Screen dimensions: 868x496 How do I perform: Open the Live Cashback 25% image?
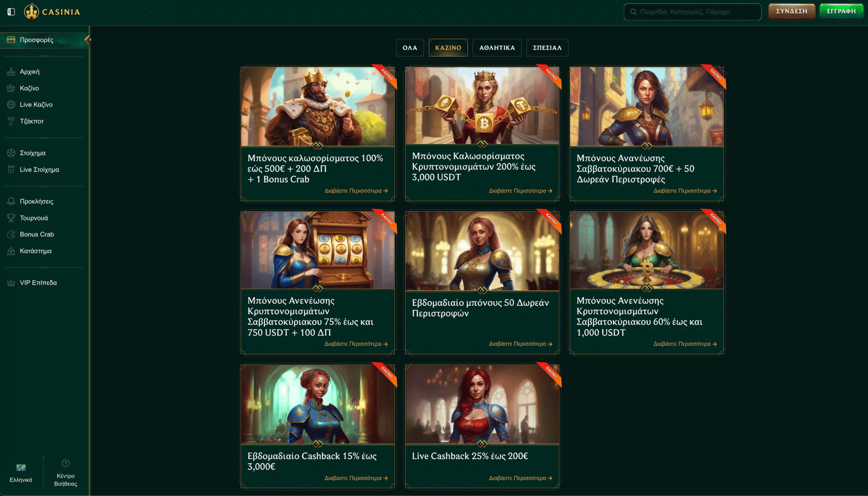(x=482, y=404)
